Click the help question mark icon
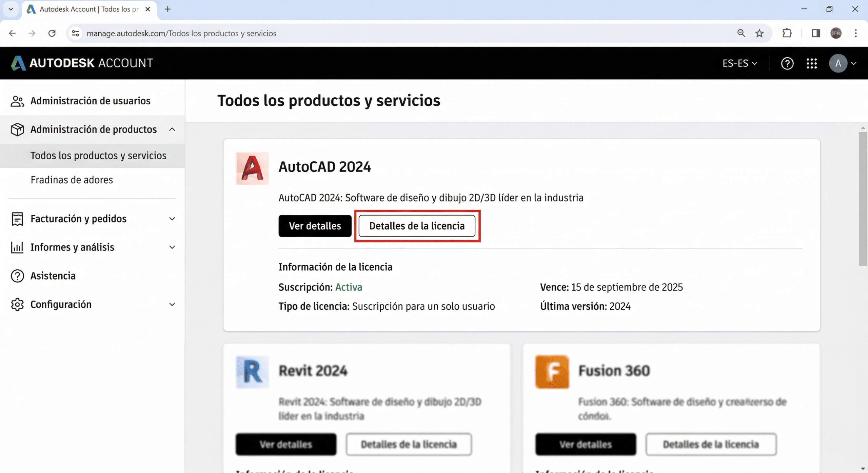Screen dimensions: 868x473 point(787,63)
